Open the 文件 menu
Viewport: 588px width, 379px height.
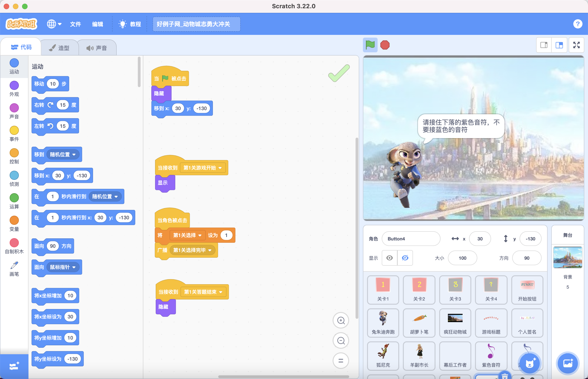click(x=75, y=24)
